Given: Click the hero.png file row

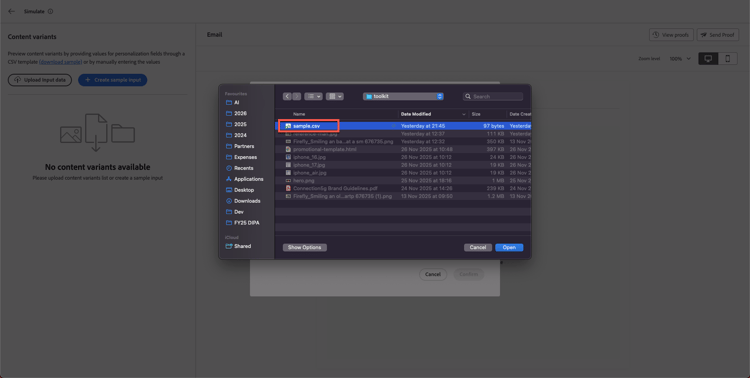Looking at the screenshot, I should [403, 180].
